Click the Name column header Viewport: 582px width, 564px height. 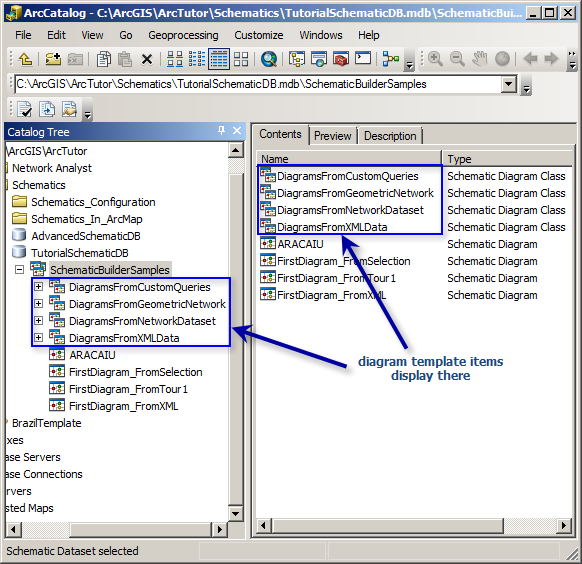coord(349,159)
